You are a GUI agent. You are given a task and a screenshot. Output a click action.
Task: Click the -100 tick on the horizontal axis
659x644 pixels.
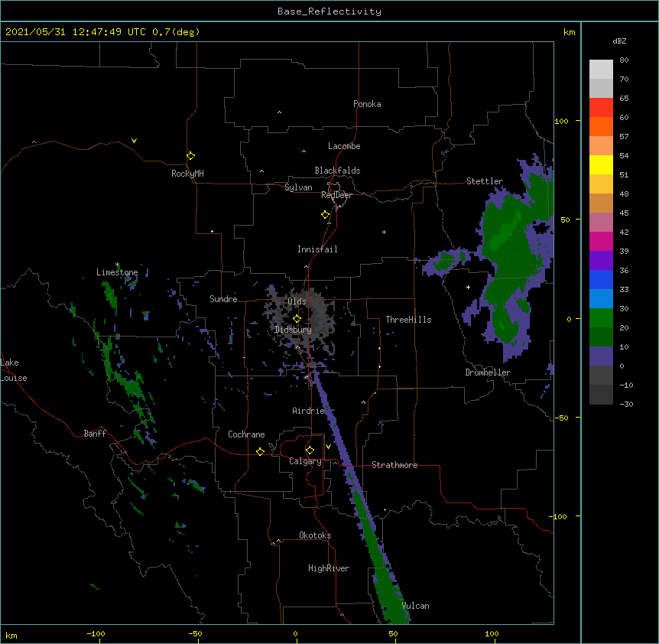click(x=96, y=633)
